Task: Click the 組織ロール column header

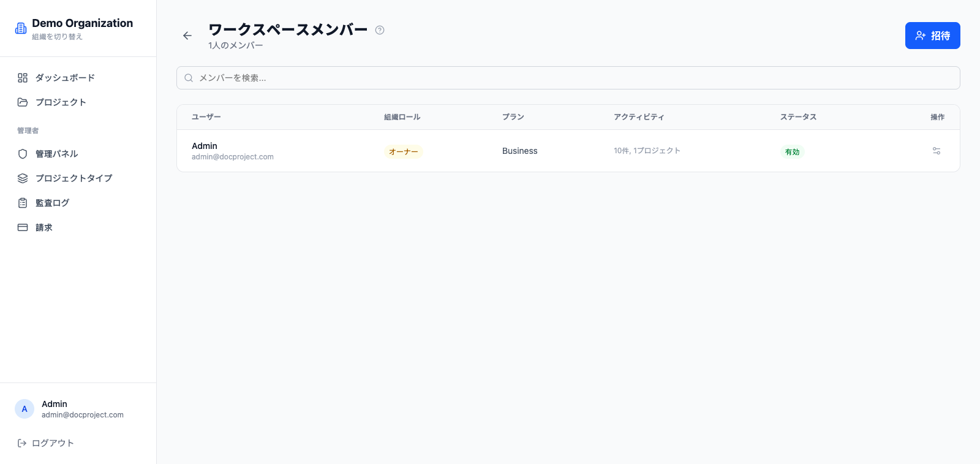Action: point(402,117)
